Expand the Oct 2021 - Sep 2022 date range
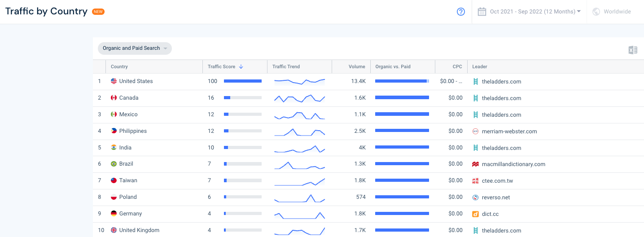 (535, 12)
